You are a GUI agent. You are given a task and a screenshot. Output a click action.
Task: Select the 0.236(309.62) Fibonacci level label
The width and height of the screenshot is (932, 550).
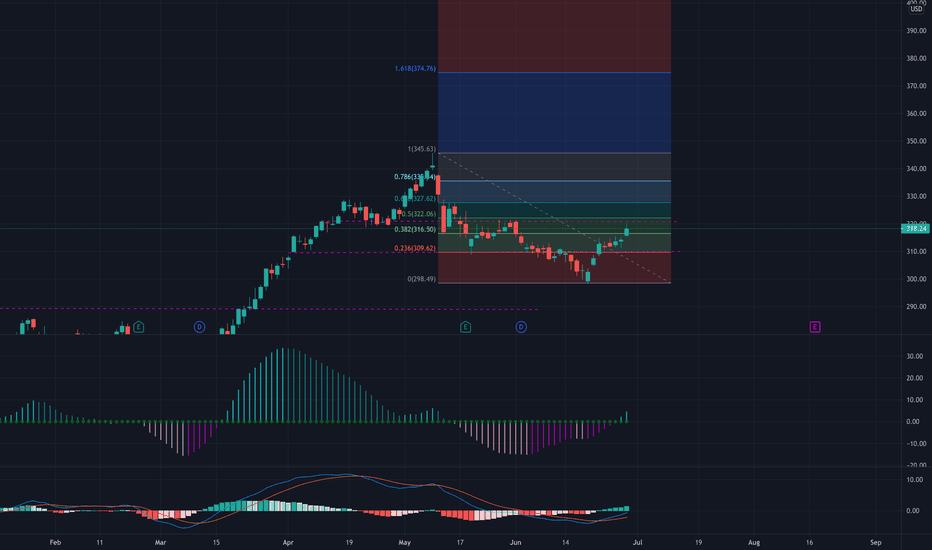coord(415,249)
